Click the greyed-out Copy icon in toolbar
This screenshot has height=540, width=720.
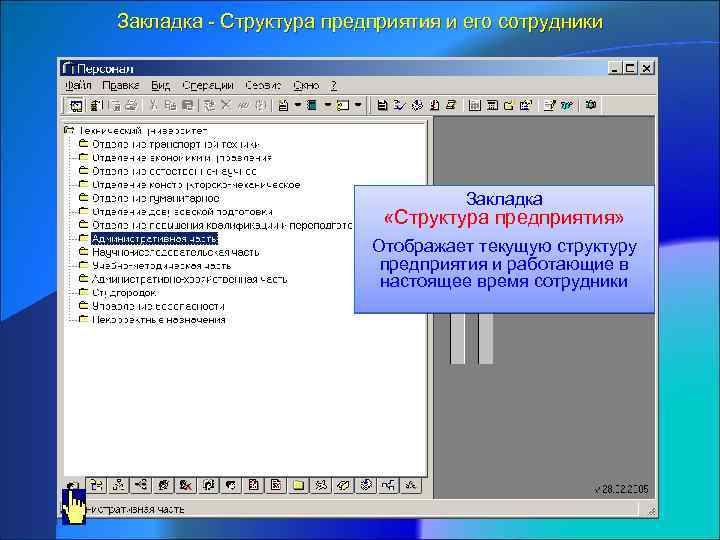click(170, 105)
